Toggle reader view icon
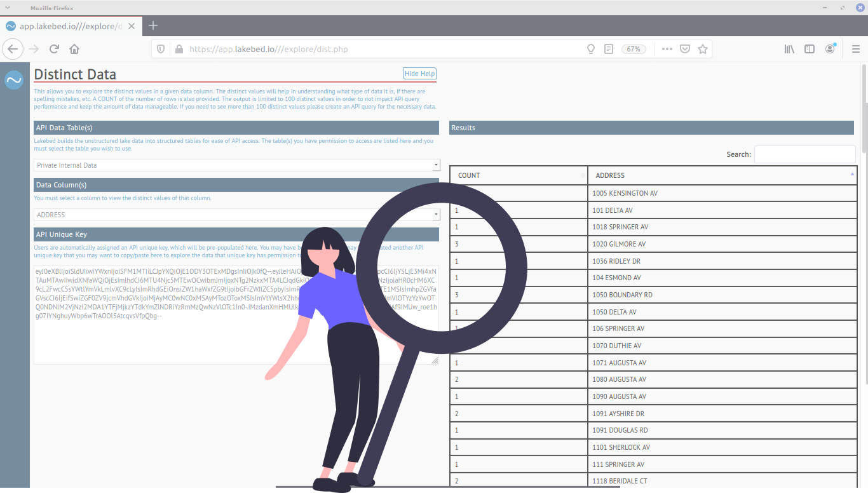 (609, 49)
